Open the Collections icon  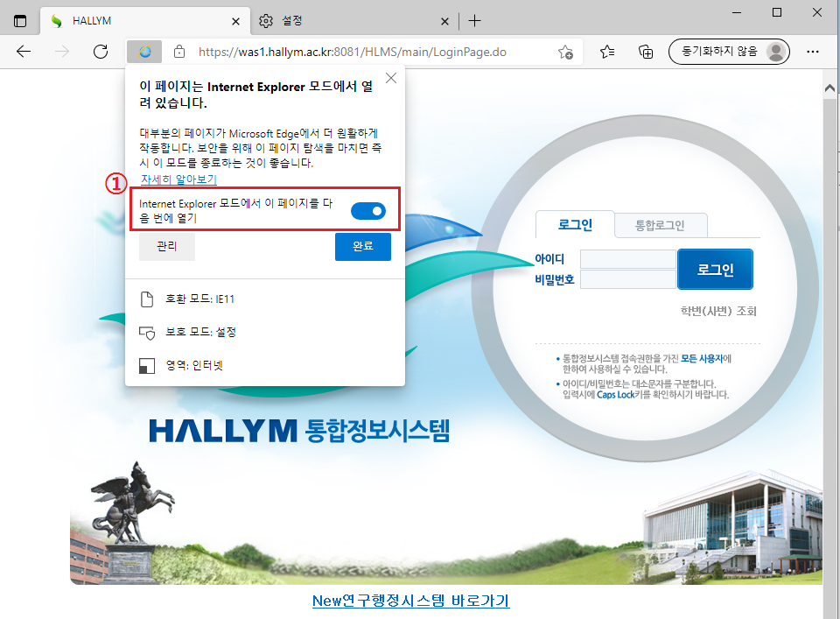pyautogui.click(x=646, y=52)
